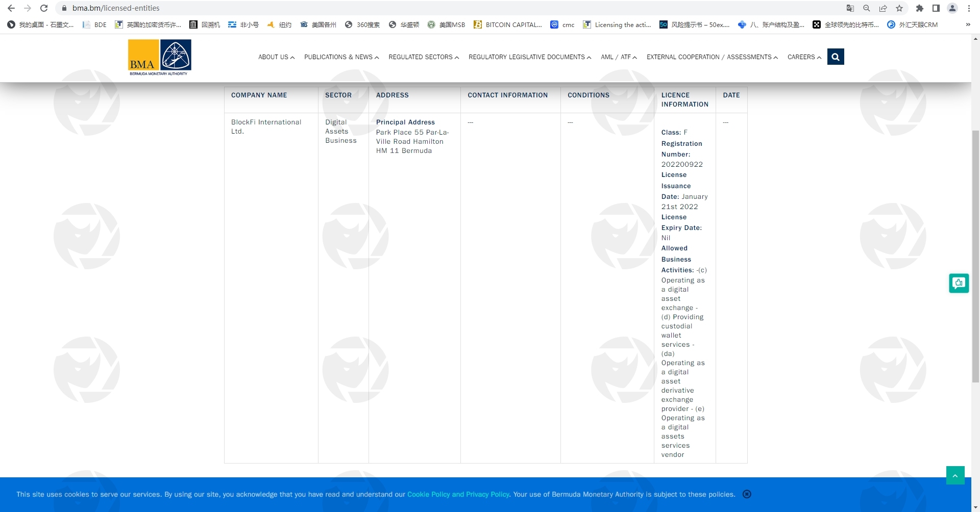Screen dimensions: 980x512
Task: Open the browser extensions puzzle icon
Action: pos(920,8)
